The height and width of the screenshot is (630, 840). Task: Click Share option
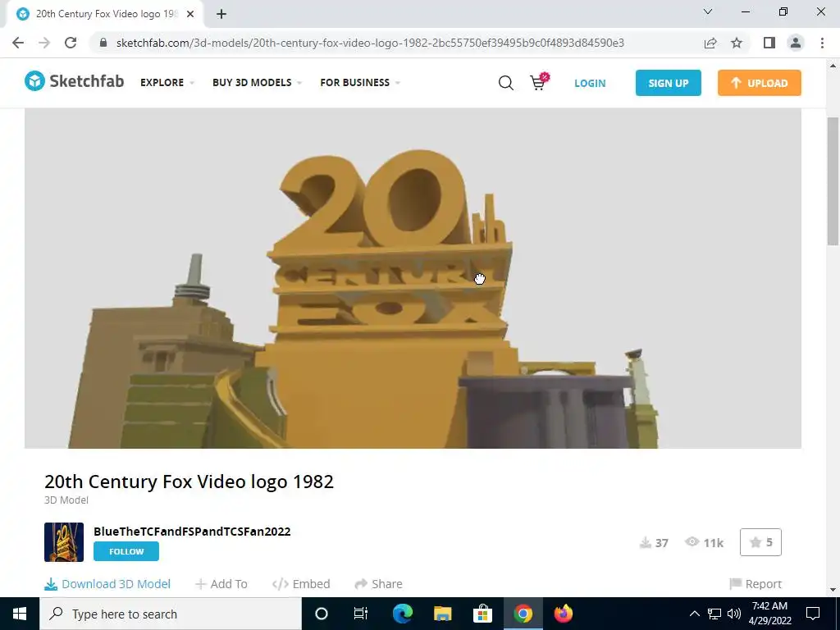pos(378,584)
